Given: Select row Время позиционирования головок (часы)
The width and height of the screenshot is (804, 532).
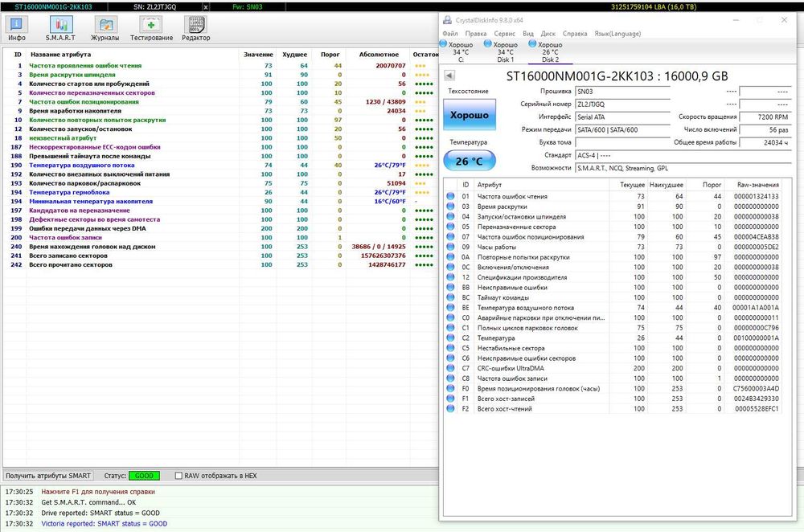Looking at the screenshot, I should coord(613,388).
